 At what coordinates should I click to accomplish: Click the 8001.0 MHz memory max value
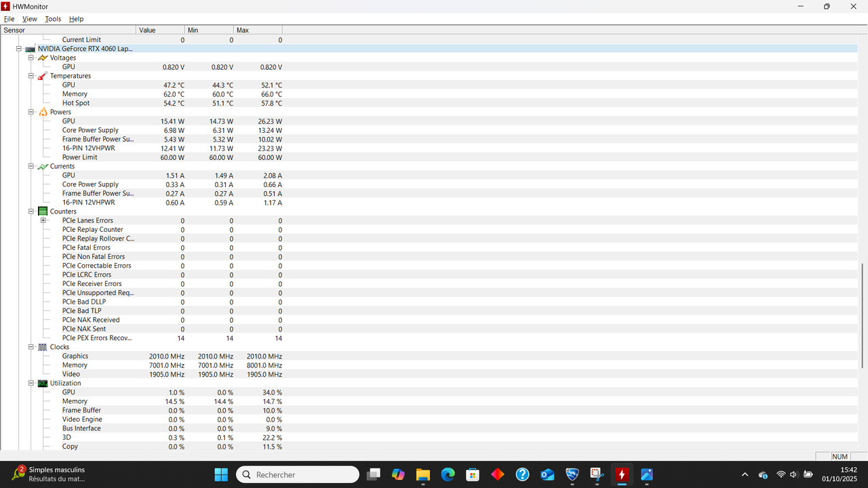click(264, 365)
